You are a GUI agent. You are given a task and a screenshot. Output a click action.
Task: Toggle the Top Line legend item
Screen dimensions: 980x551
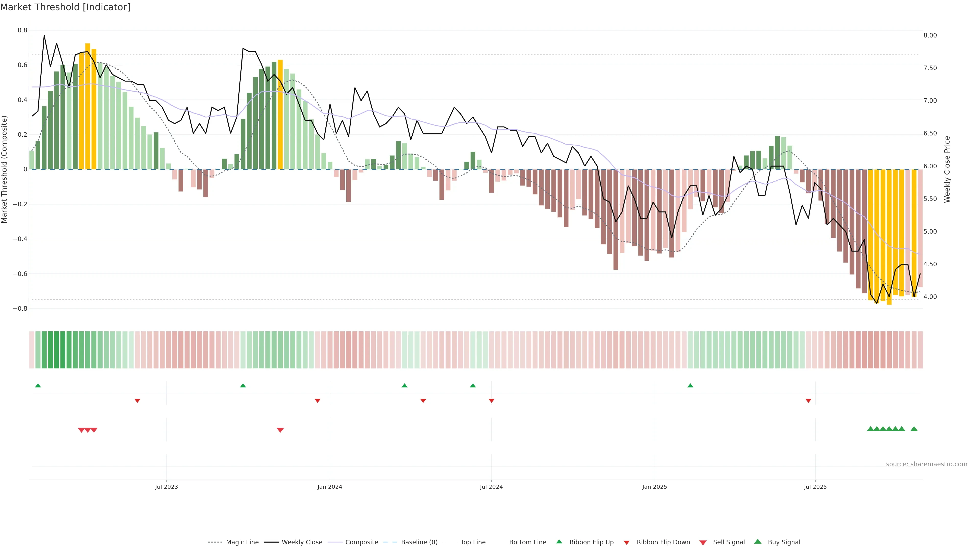473,542
